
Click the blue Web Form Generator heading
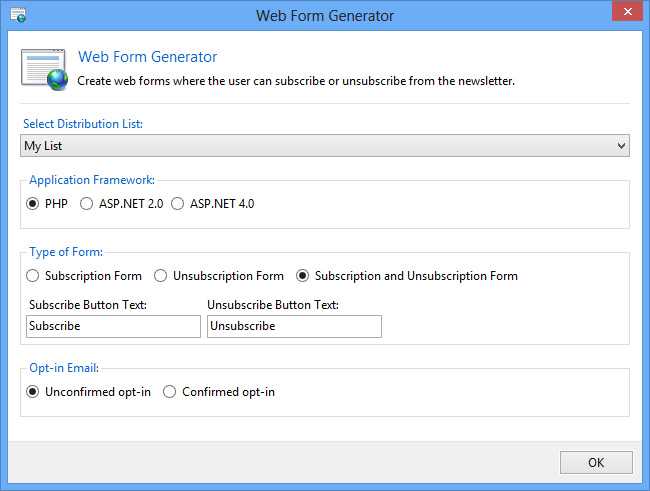pyautogui.click(x=147, y=57)
